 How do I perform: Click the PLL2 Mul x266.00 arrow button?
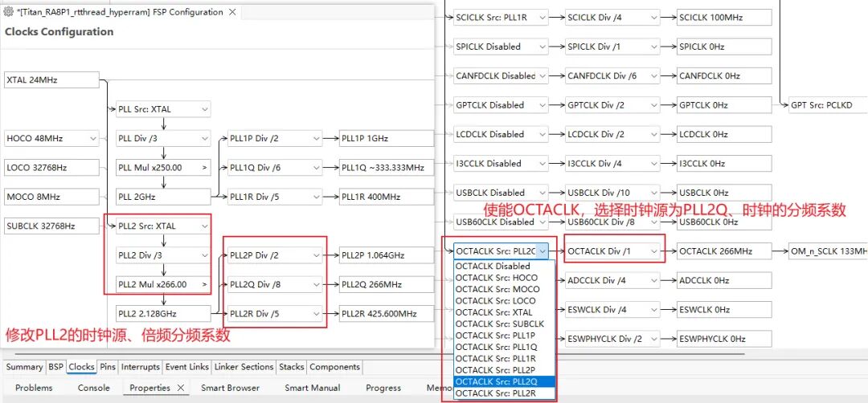tap(204, 284)
